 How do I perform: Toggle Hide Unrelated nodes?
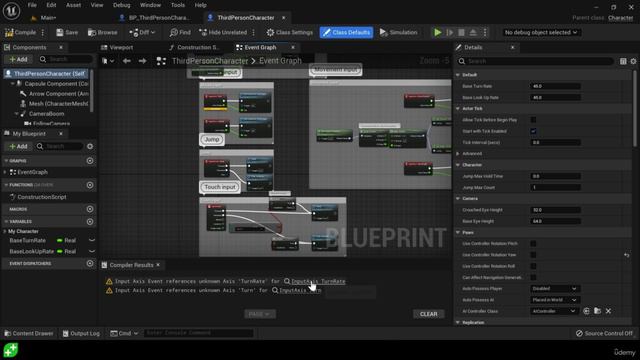(x=223, y=32)
